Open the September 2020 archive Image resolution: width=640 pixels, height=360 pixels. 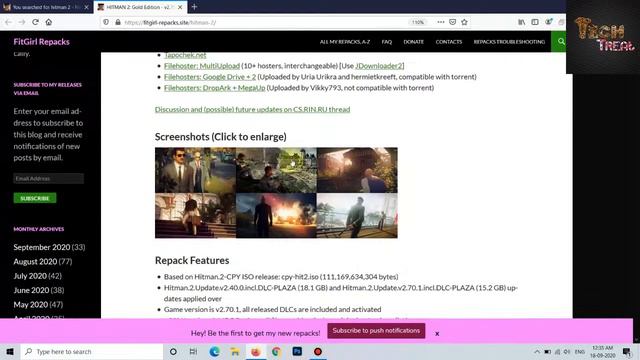(42, 247)
